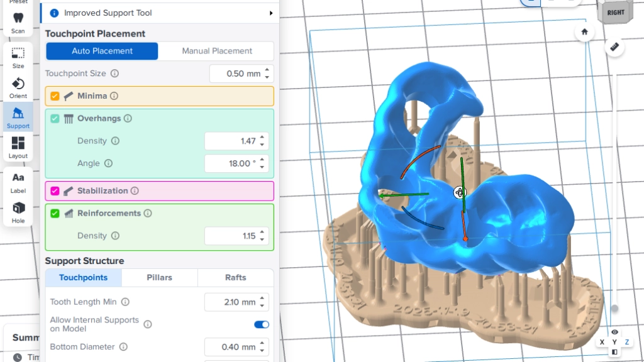Select the Layout tool
Viewport: 644px width, 362px height.
pyautogui.click(x=18, y=147)
